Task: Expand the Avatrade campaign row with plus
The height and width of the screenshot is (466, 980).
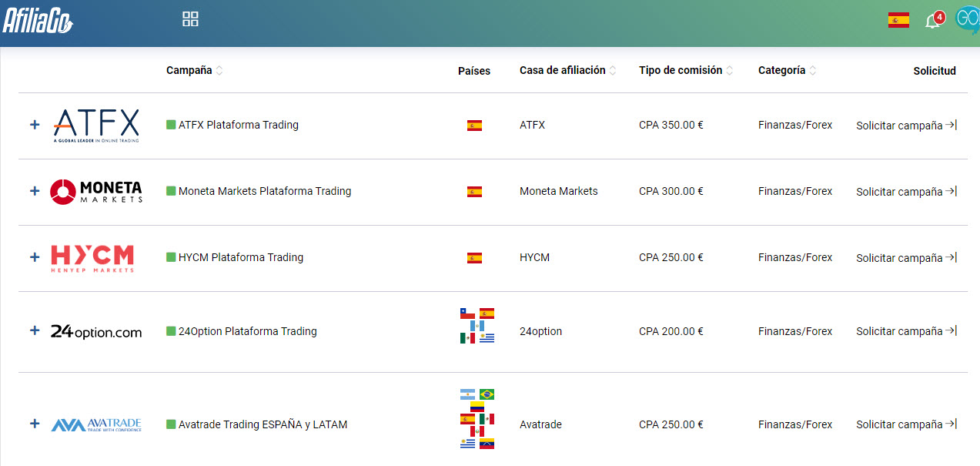Action: [34, 424]
